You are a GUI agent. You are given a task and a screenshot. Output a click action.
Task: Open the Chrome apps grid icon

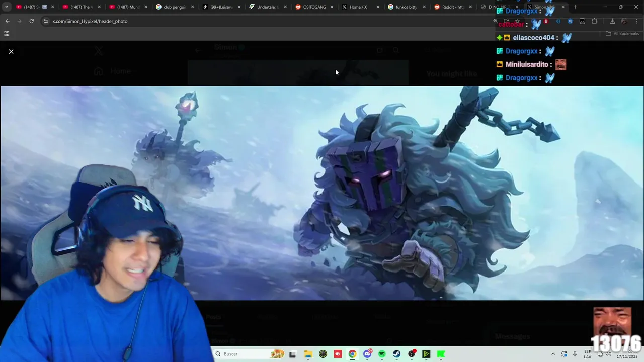7,33
